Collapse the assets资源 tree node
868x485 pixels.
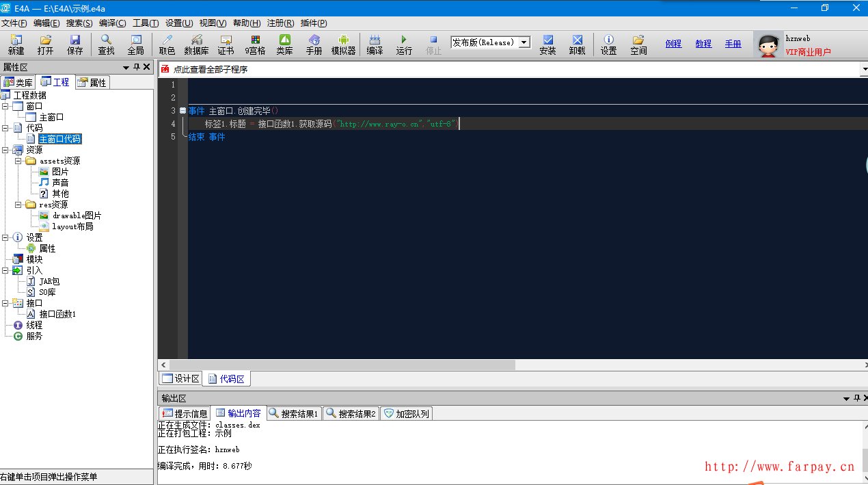click(18, 161)
